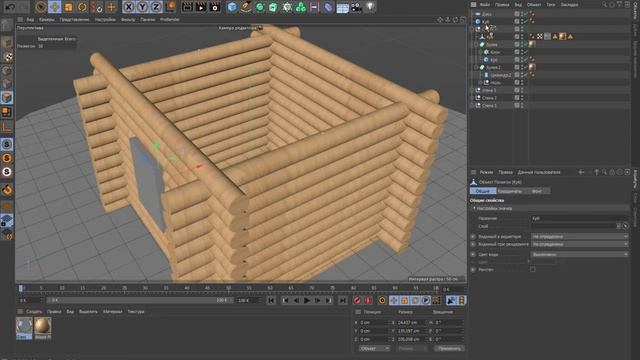Open the ProRender viewport menu
Screen dimensions: 640x360
(169, 19)
